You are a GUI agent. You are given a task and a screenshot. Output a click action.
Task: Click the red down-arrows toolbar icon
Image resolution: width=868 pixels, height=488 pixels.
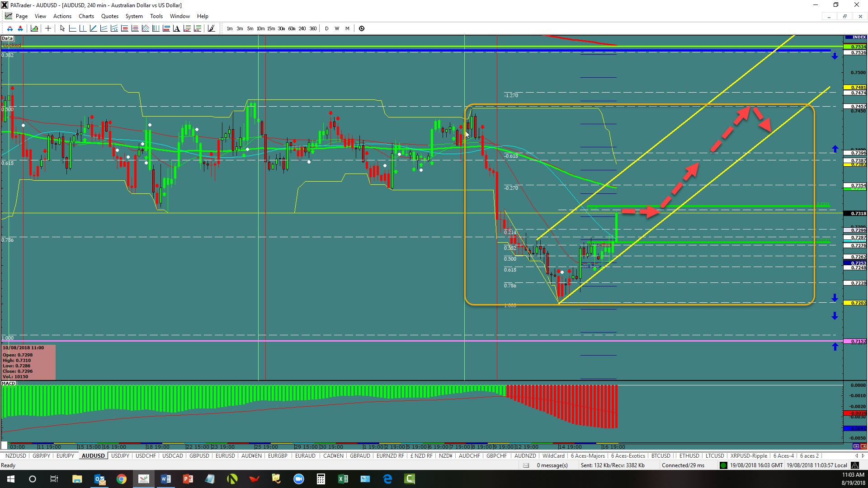(9, 28)
